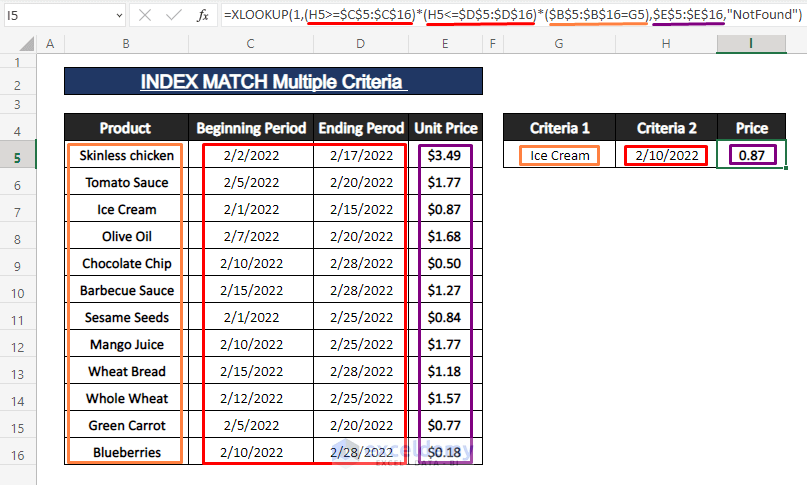The image size is (807, 485).
Task: Select the Blueberries cell
Action: tap(126, 452)
